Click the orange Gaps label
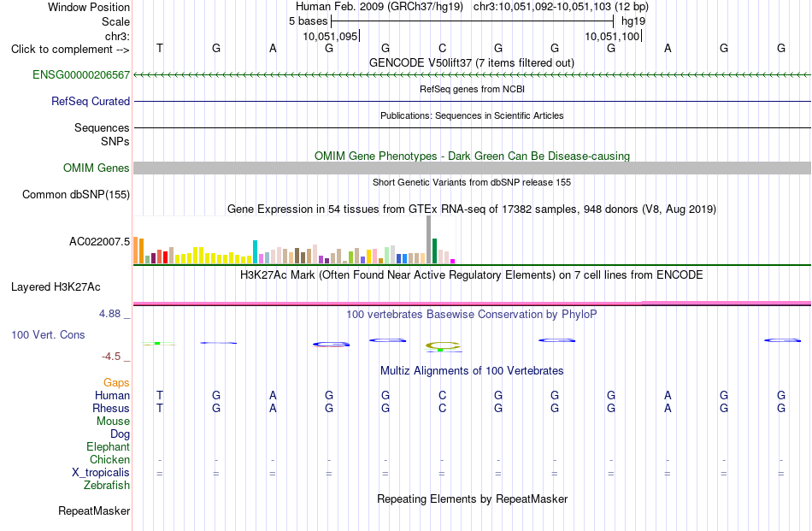Screen dimensions: 812x531 click(x=116, y=382)
